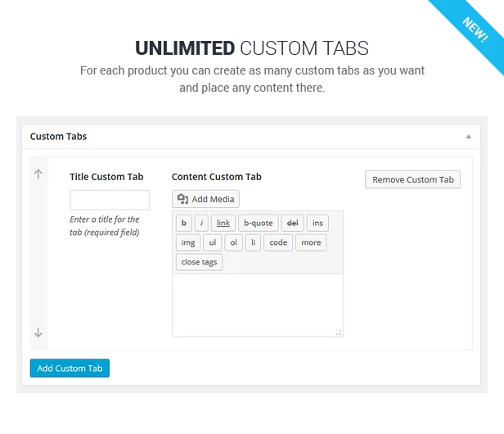Insert bold tag with the b button

184,223
